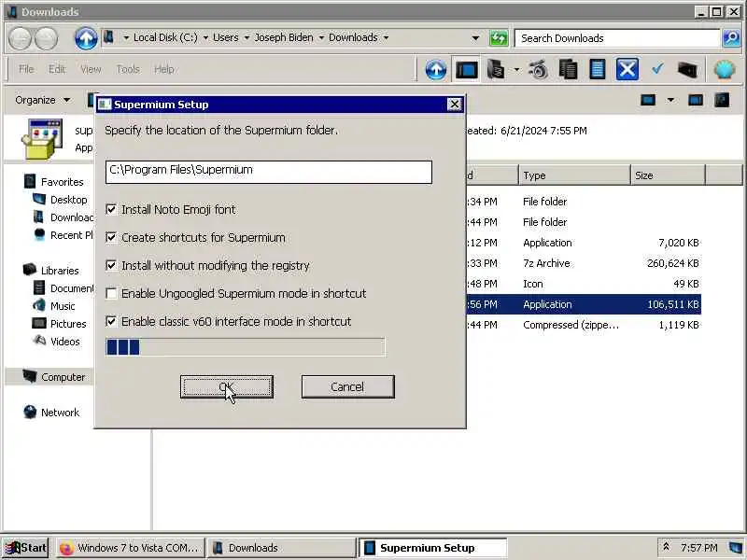Expand the arrow before Joseph Biden in address bar
The width and height of the screenshot is (747, 560).
pyautogui.click(x=247, y=37)
